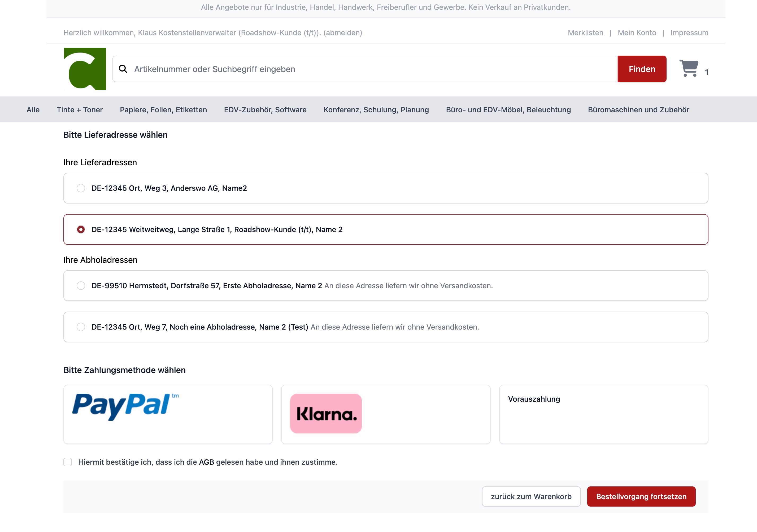Select the Weitweitweg Lange Straße address

pyautogui.click(x=81, y=229)
